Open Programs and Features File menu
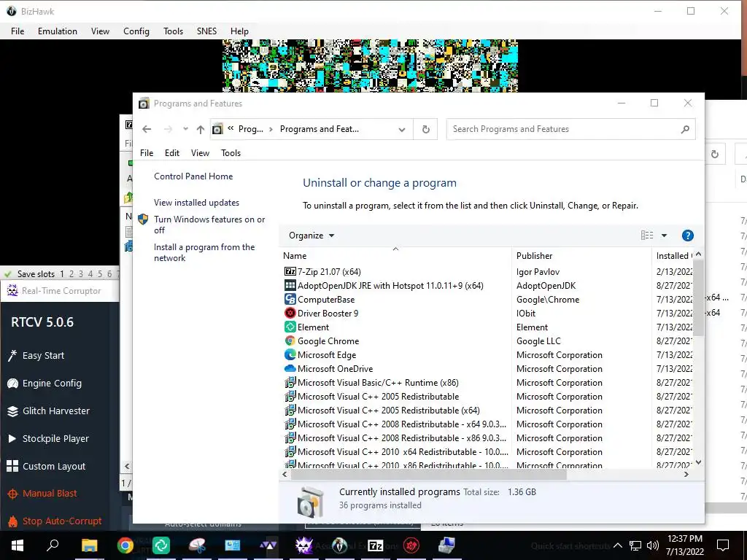Viewport: 747px width, 560px height. (x=147, y=153)
